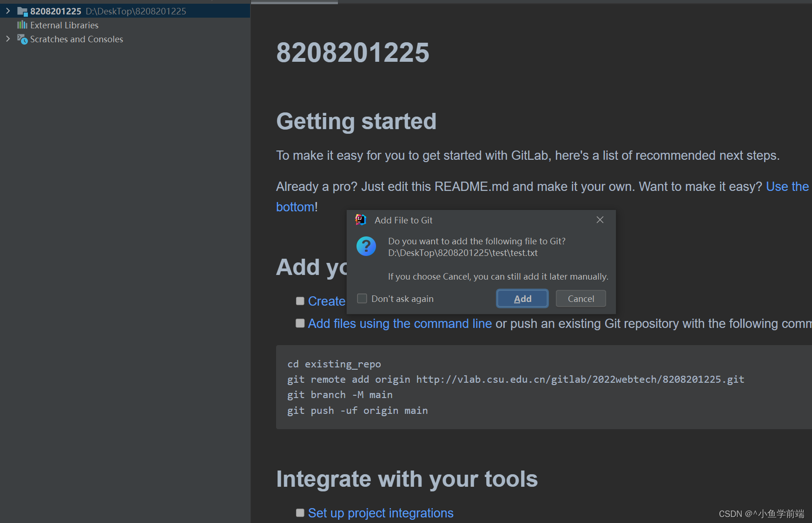
Task: Expand the 8208201225 project folder
Action: pos(8,11)
